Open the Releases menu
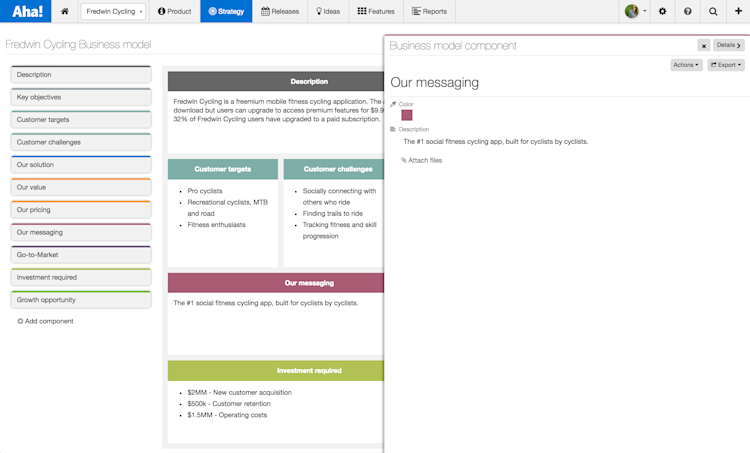750x453 pixels. (280, 11)
